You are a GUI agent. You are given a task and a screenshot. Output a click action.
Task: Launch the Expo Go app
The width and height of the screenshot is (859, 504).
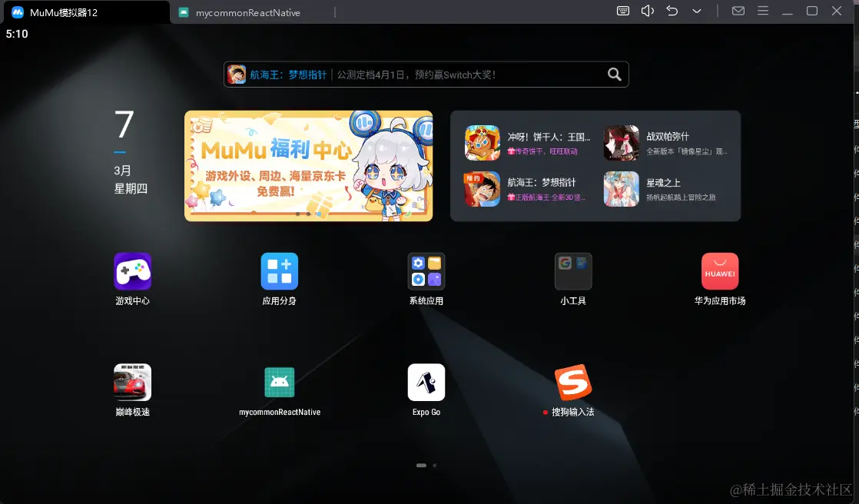coord(426,383)
